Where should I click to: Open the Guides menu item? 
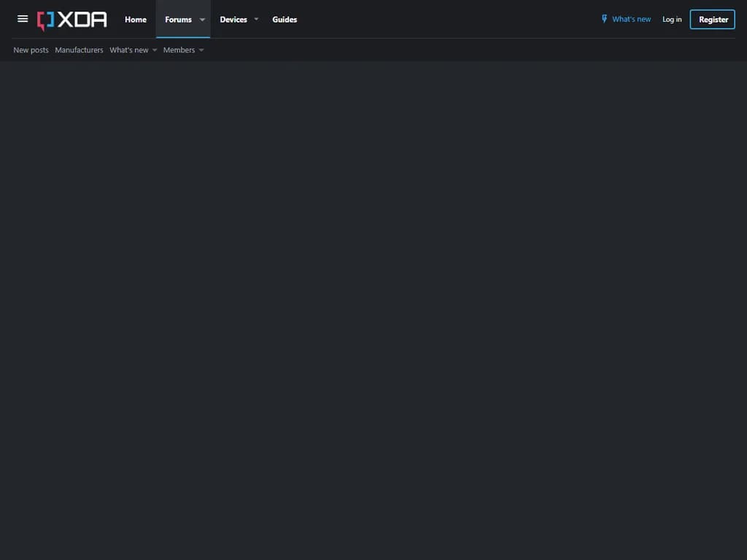285,20
